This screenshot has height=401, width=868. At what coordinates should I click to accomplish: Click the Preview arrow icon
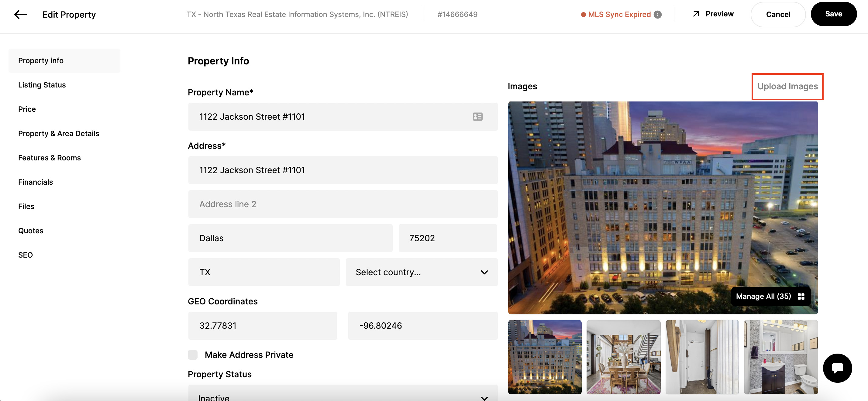click(x=696, y=14)
